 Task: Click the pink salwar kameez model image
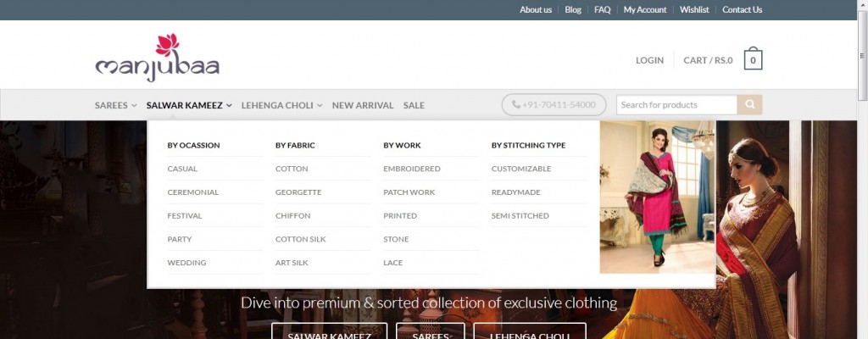pyautogui.click(x=658, y=197)
